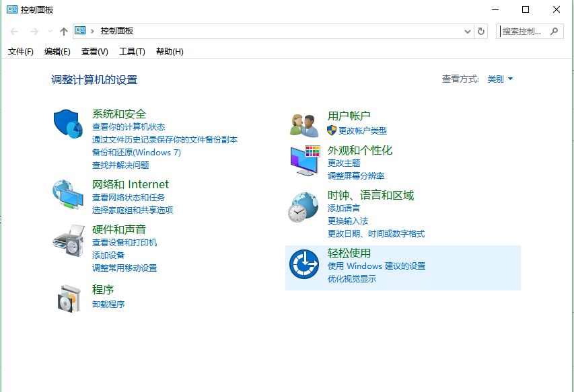Click 查找并解决问题 link

click(120, 165)
